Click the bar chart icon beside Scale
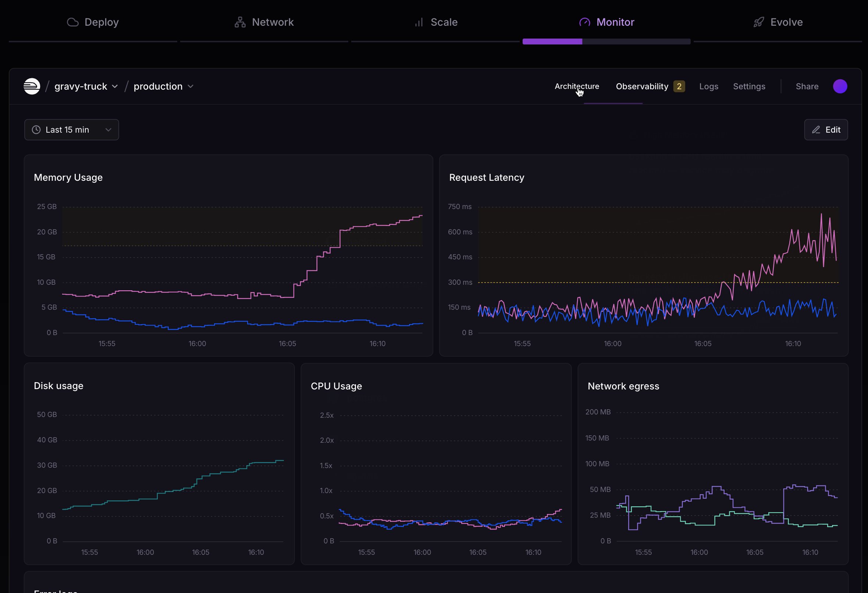This screenshot has height=593, width=868. (419, 22)
